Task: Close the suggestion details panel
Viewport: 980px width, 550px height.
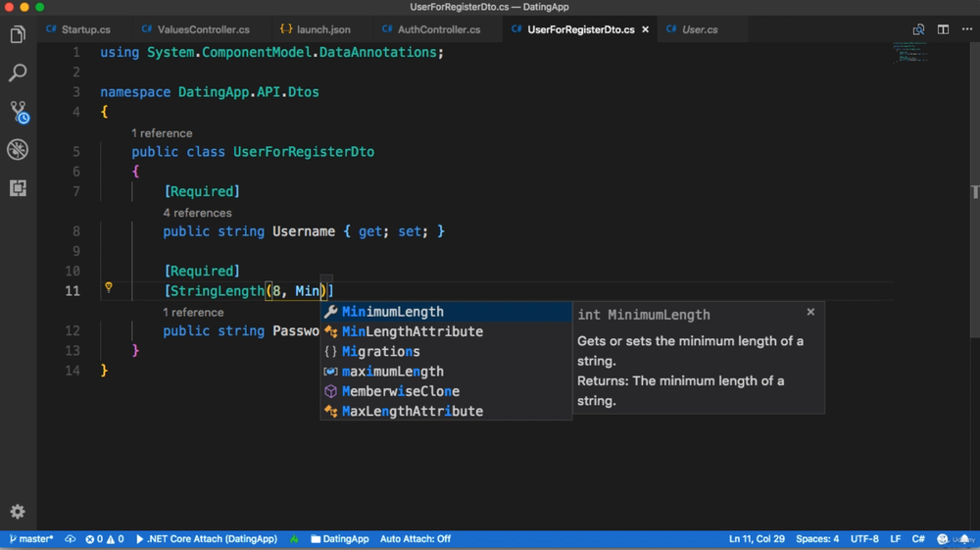Action: tap(810, 312)
